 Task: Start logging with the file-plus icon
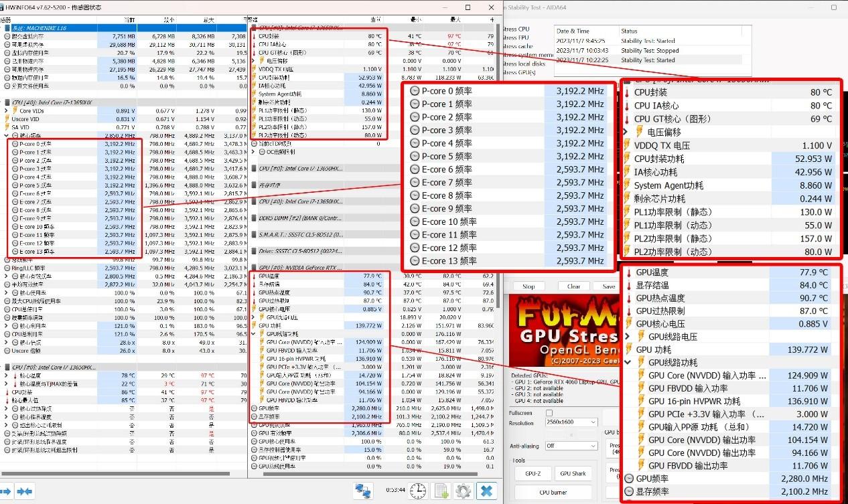coord(441,491)
